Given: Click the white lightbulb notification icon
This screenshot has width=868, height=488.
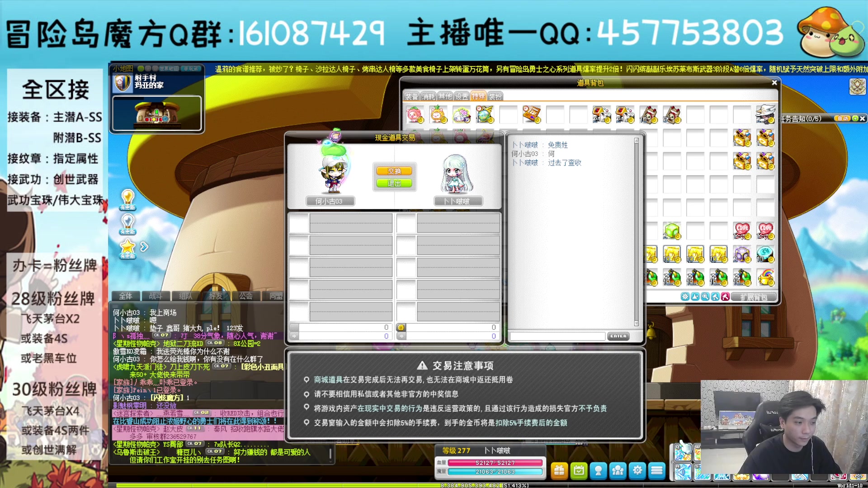Looking at the screenshot, I should click(x=128, y=224).
